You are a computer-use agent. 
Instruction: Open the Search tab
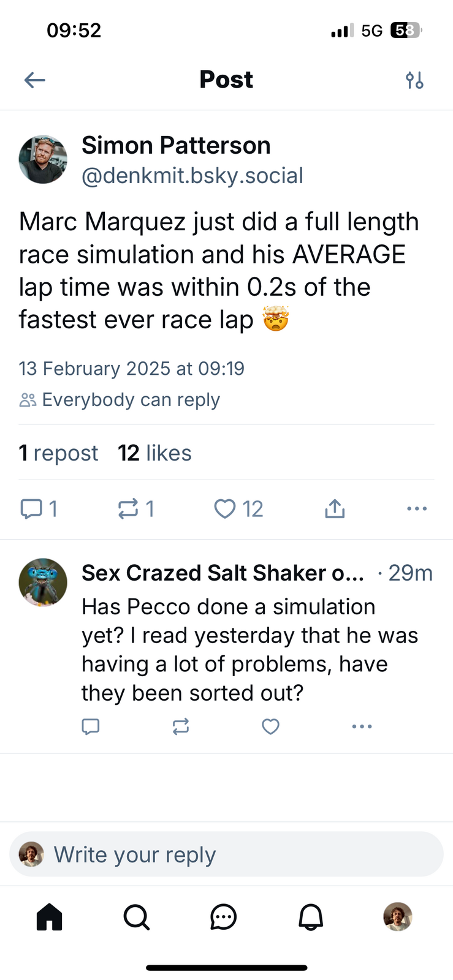[x=136, y=917]
